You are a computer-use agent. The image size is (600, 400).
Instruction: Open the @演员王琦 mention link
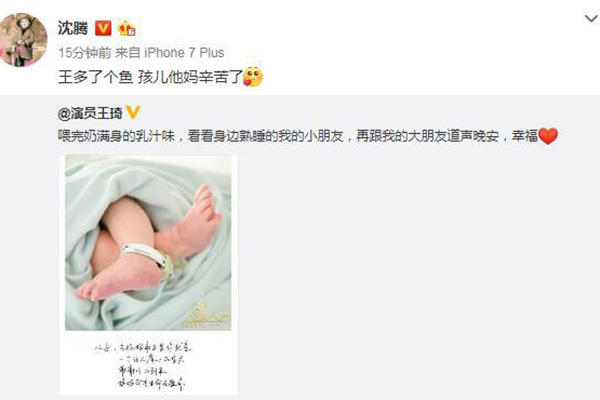(90, 113)
